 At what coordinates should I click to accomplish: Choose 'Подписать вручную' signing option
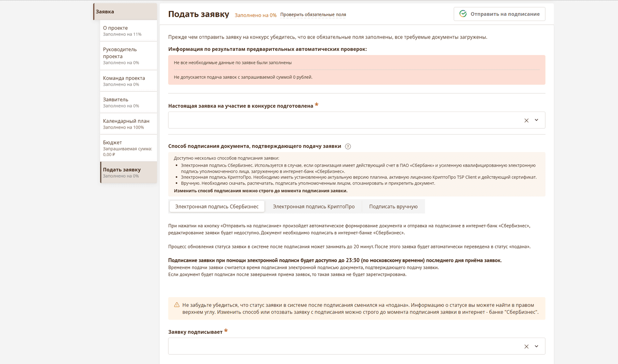point(393,206)
